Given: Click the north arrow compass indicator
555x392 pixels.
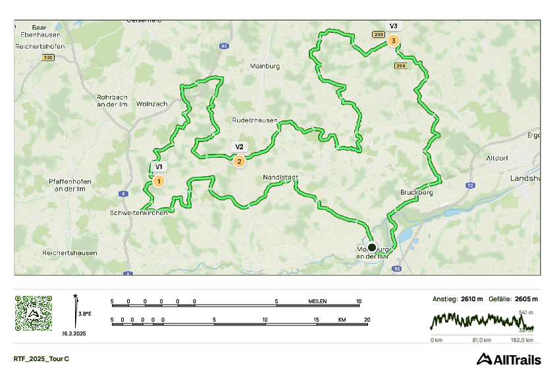Looking at the screenshot, I should [x=76, y=311].
